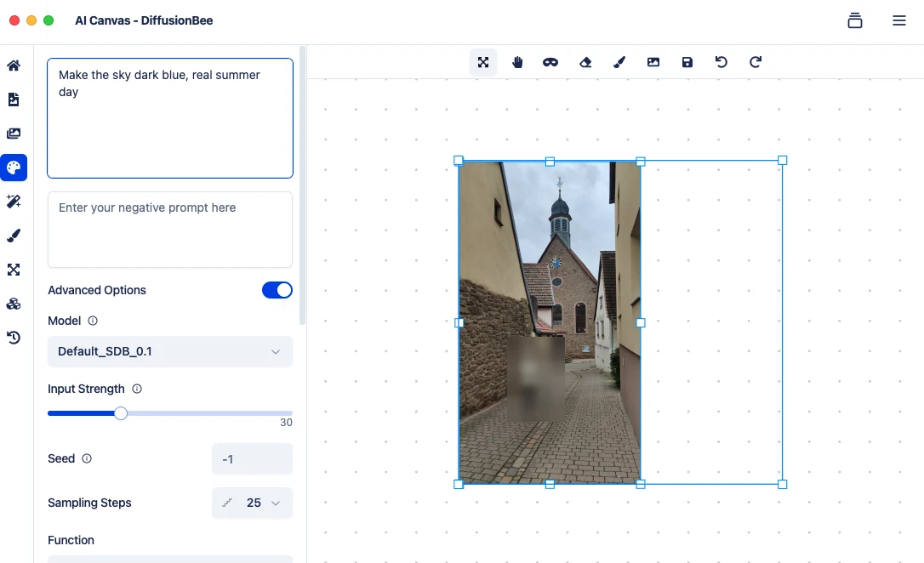Viewport: 924px width, 563px height.
Task: Click the left panel scrollbar
Action: coord(303,185)
